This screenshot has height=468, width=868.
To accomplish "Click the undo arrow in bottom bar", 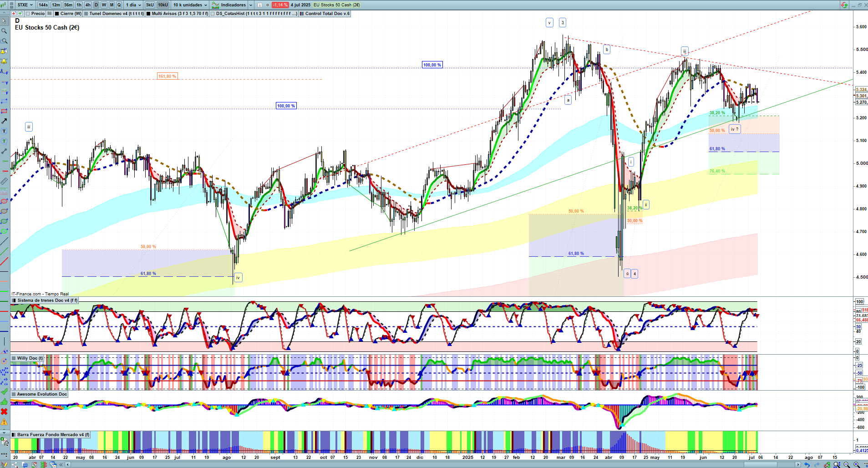I will point(807,465).
